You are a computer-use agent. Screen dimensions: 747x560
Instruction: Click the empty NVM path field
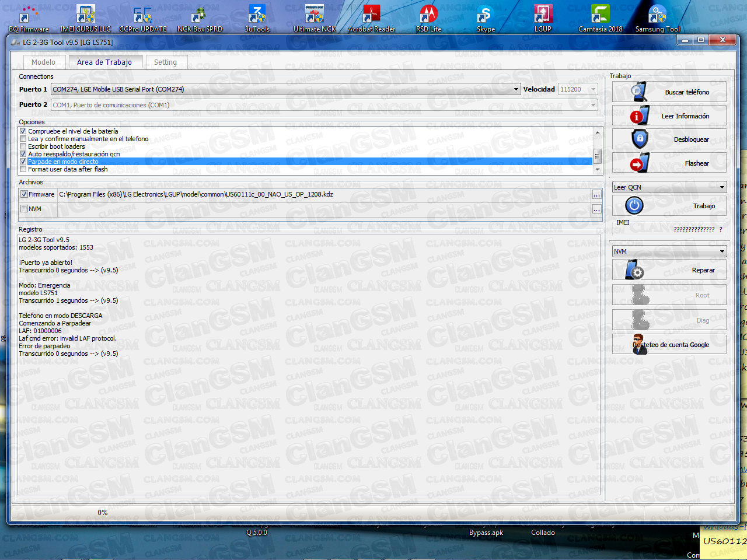324,209
